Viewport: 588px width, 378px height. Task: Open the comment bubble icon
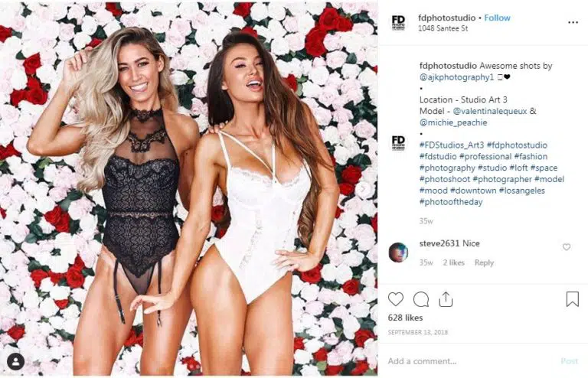[x=421, y=299]
